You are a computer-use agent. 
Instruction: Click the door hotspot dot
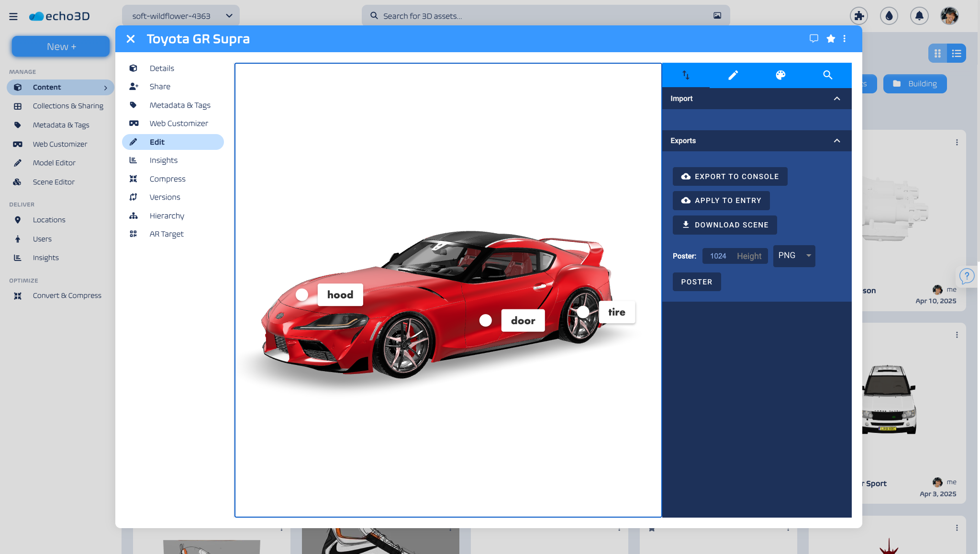[x=486, y=321]
